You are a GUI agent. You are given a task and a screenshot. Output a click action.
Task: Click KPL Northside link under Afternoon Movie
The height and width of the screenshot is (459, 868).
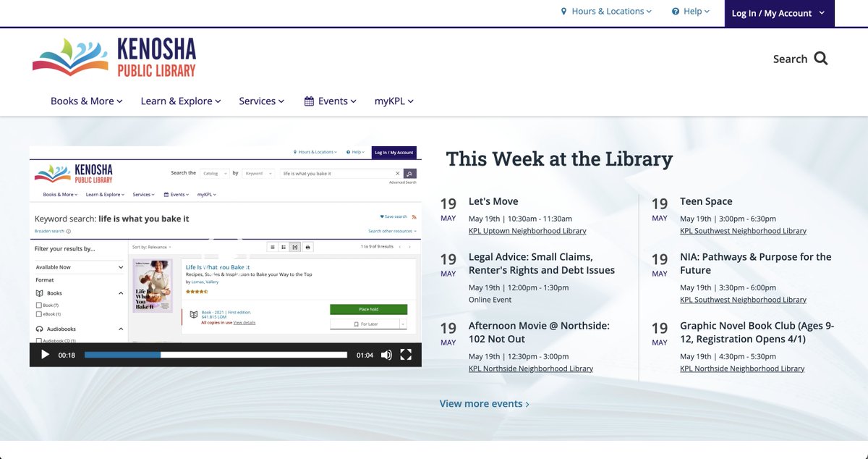(531, 369)
